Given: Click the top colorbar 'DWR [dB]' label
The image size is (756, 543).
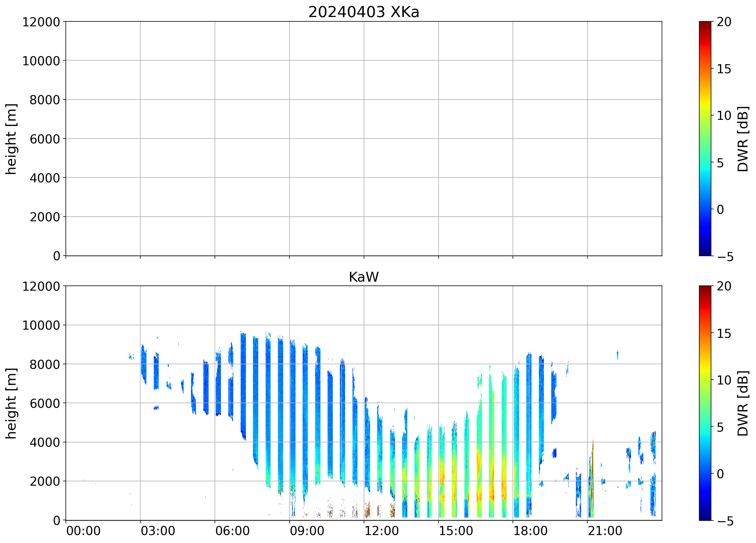Looking at the screenshot, I should tap(743, 139).
